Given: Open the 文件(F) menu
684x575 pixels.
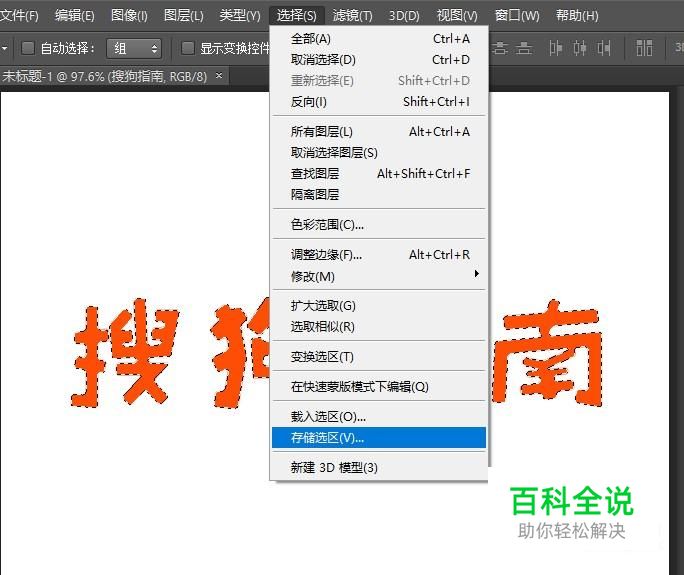Looking at the screenshot, I should coord(19,16).
